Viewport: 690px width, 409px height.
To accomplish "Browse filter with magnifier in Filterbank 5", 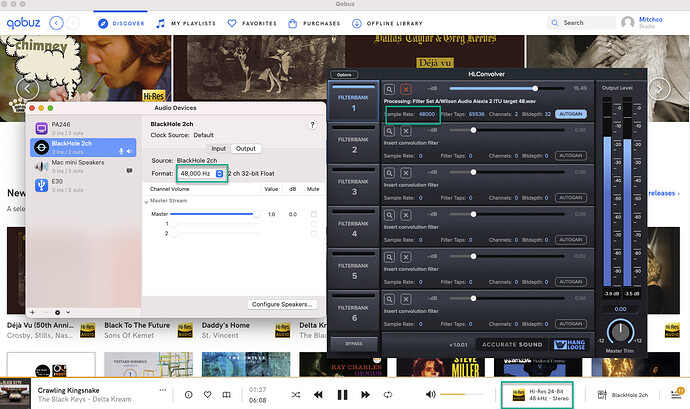I will 389,257.
